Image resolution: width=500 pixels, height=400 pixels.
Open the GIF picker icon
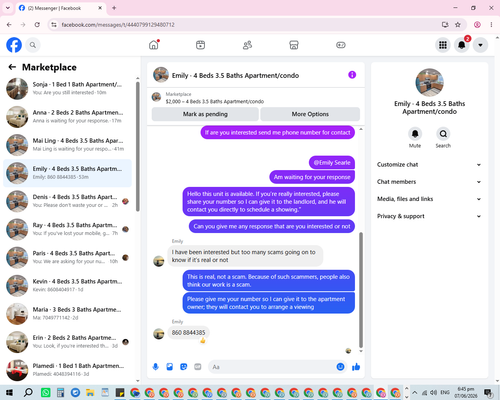[198, 367]
